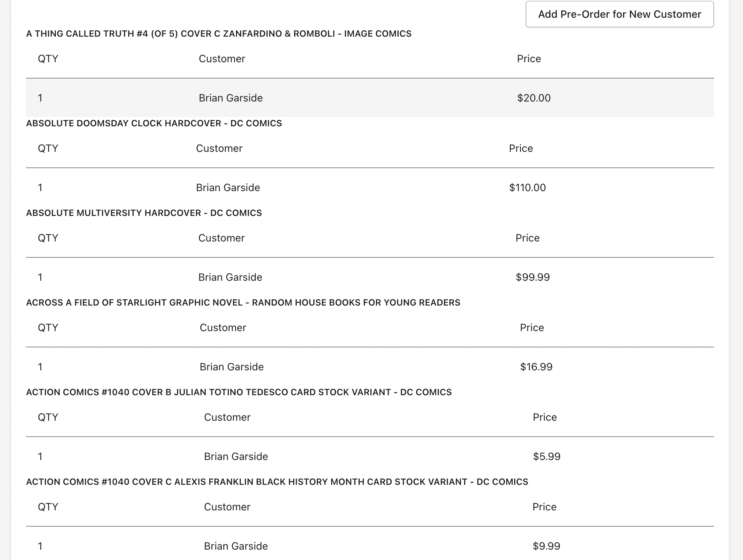Click quantity 1 in the $20.00 row
Screen dimensions: 743x560
(40, 98)
